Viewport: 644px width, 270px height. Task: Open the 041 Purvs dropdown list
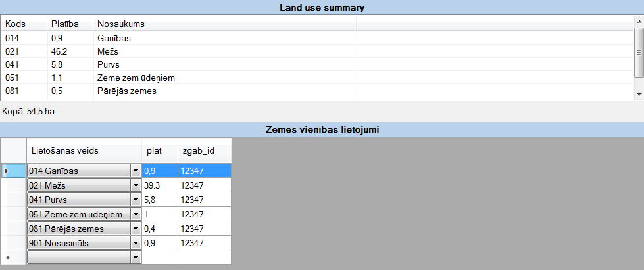point(136,200)
